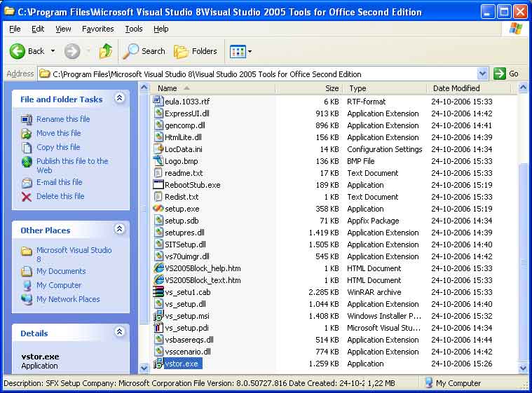Select the VS2005Block_help.htm file icon
532x393 pixels.
click(x=158, y=268)
